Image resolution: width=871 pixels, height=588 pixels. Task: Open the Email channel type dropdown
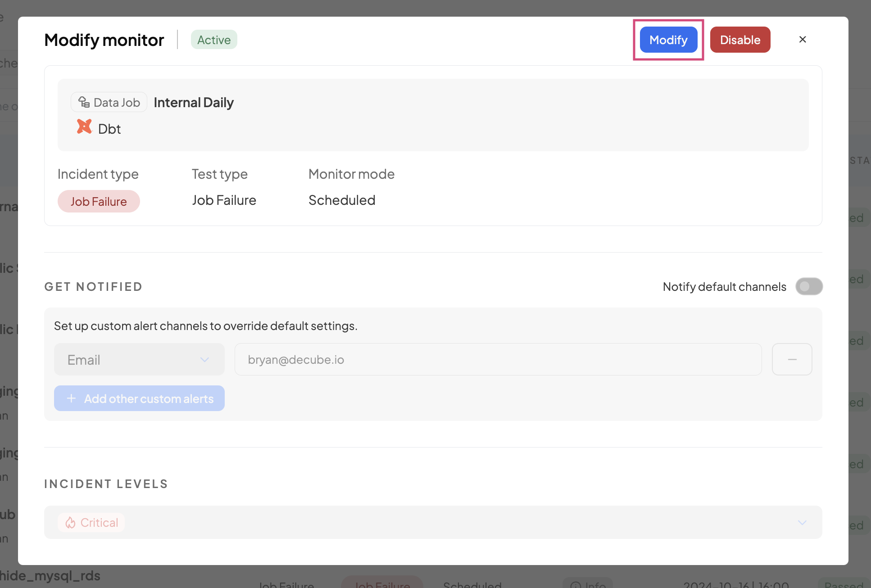pyautogui.click(x=139, y=359)
